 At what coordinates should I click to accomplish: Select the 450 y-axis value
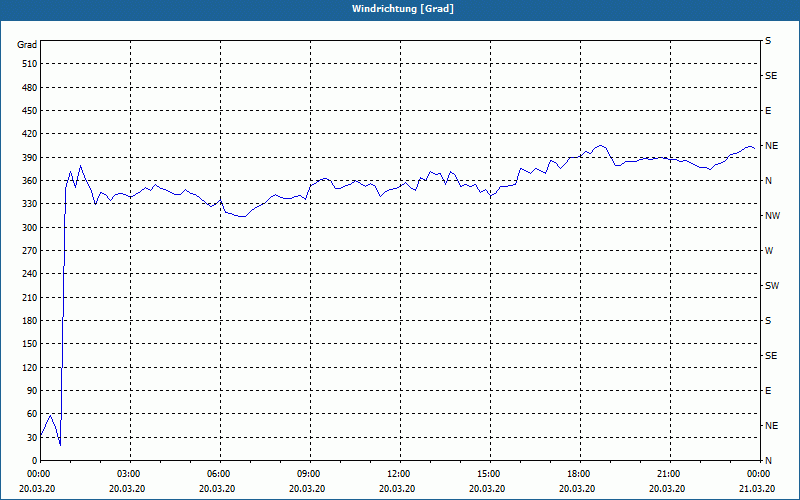coord(30,111)
